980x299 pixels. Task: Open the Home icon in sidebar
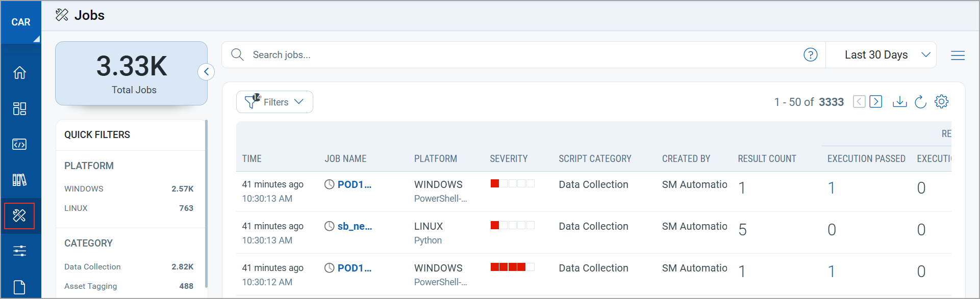tap(19, 73)
